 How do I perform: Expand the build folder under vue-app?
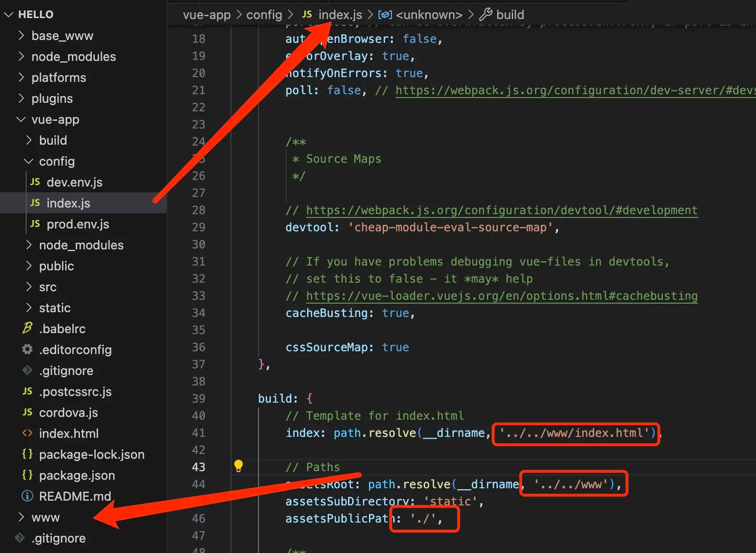(28, 140)
